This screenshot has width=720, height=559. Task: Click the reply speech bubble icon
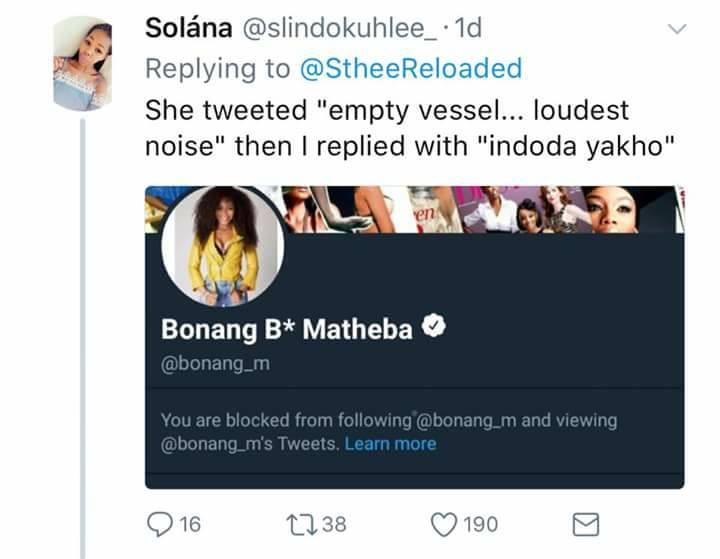coord(160,524)
